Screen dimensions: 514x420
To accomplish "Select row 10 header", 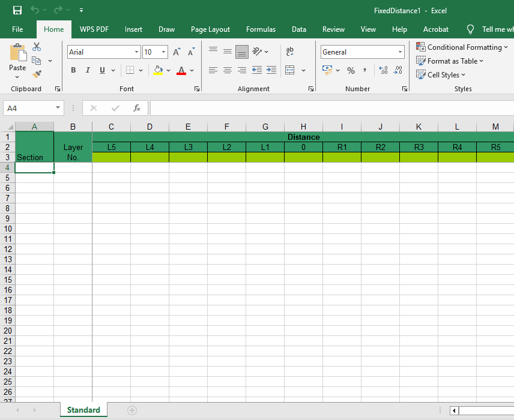I will coord(8,229).
